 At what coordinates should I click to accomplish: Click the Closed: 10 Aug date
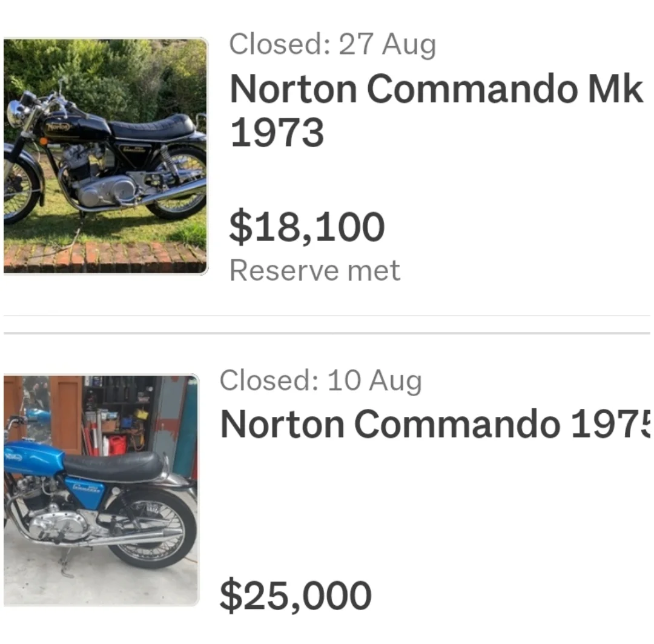(320, 381)
